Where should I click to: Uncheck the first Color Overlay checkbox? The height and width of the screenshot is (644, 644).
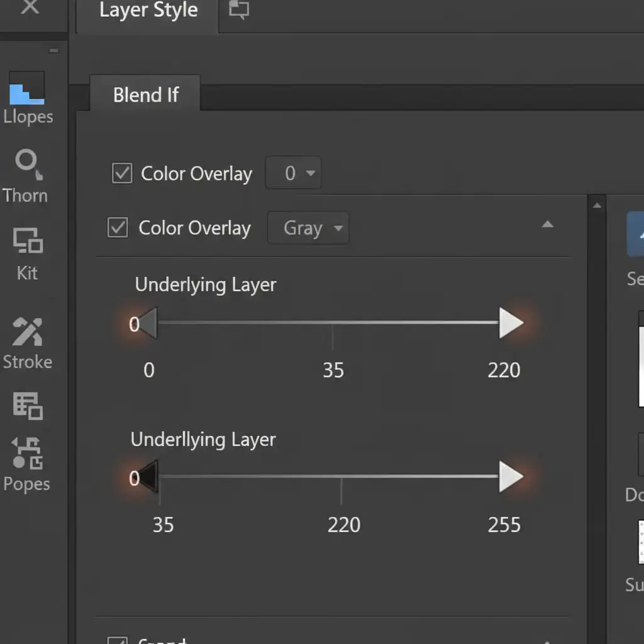tap(122, 174)
